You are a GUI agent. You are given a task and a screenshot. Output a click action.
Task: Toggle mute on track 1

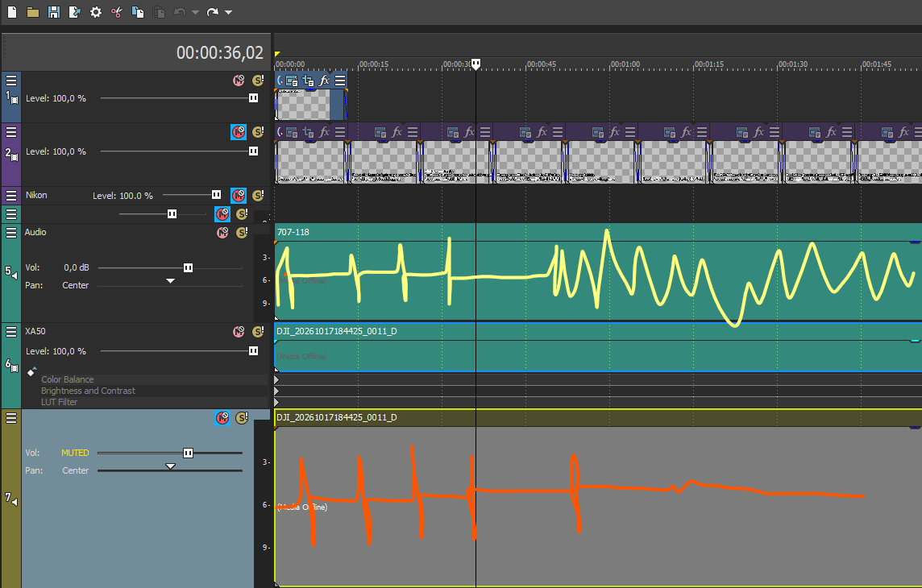238,81
